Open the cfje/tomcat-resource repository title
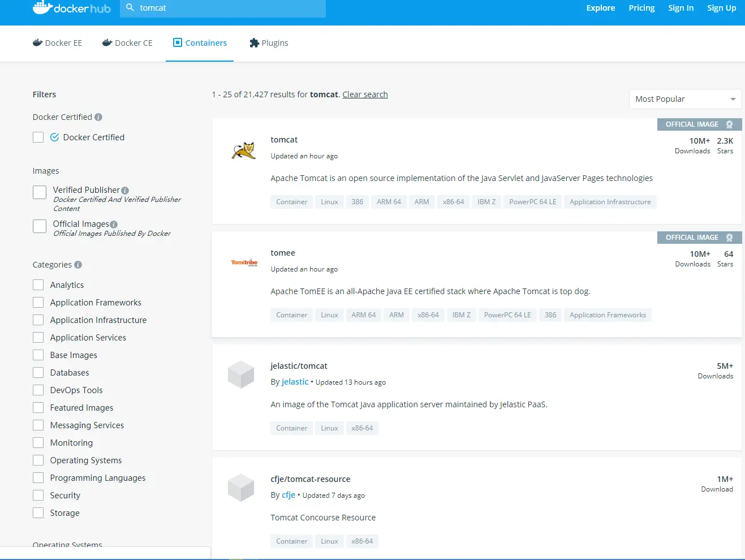 pyautogui.click(x=311, y=479)
